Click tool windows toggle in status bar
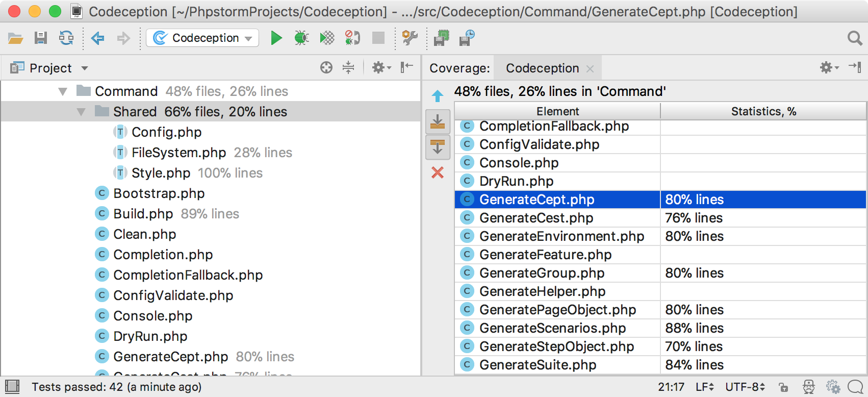Image resolution: width=868 pixels, height=397 pixels. (x=12, y=387)
